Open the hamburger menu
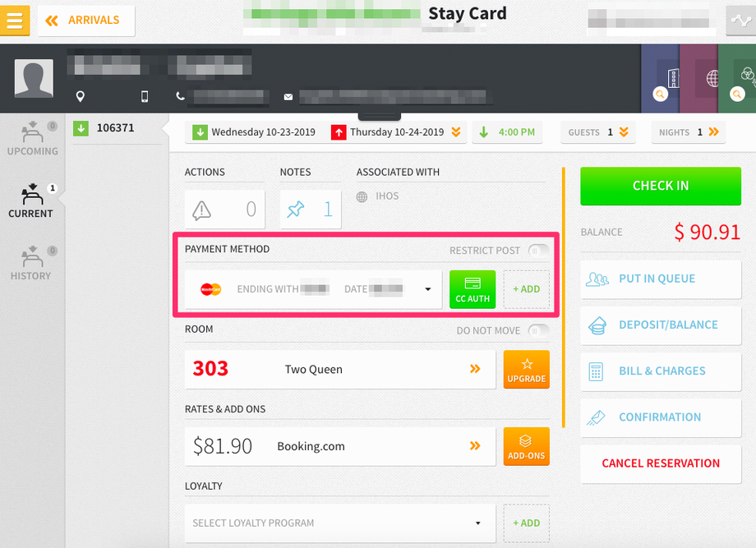Viewport: 756px width, 548px height. (x=15, y=21)
